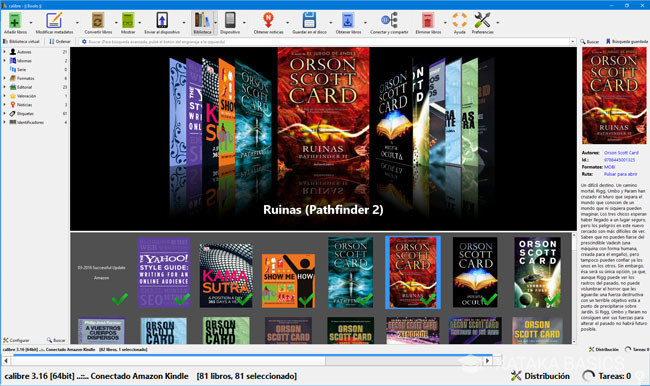Open dropdown arrow next to Añadir libros
The height and width of the screenshot is (386, 650).
(x=31, y=22)
